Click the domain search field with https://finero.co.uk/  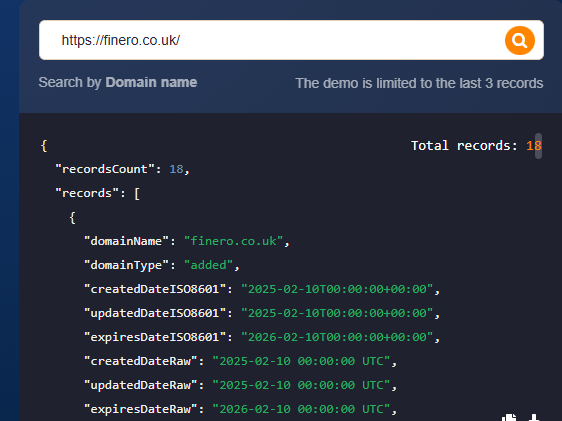(291, 40)
